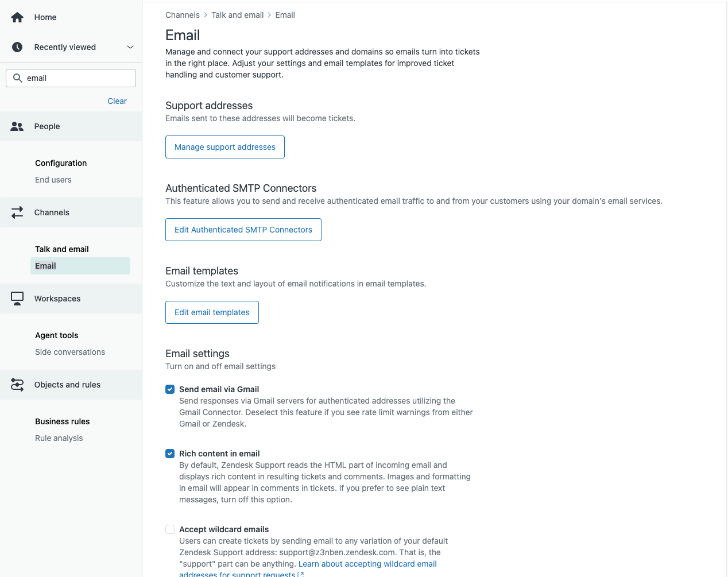Click the Home house icon
Screen dimensions: 728x577
click(17, 17)
